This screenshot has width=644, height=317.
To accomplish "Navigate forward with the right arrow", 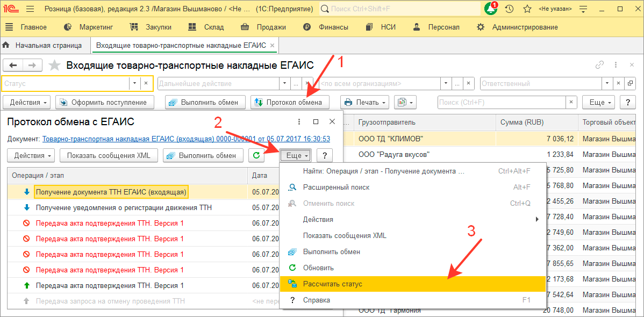I will (33, 66).
